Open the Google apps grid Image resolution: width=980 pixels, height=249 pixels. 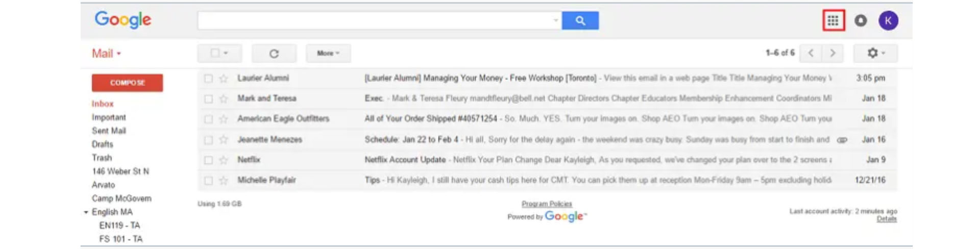click(x=833, y=20)
